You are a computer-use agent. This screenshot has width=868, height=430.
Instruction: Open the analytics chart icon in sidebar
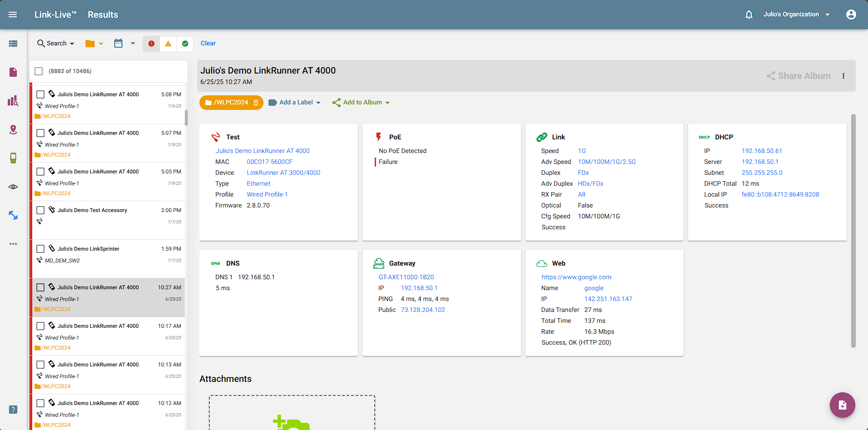coord(13,101)
